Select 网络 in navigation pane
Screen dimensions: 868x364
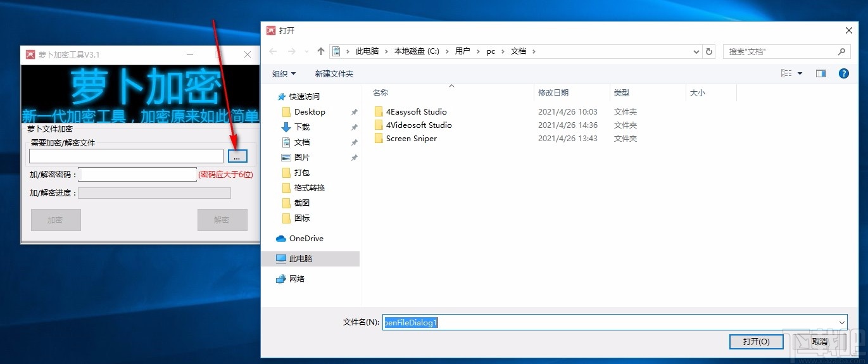click(297, 279)
